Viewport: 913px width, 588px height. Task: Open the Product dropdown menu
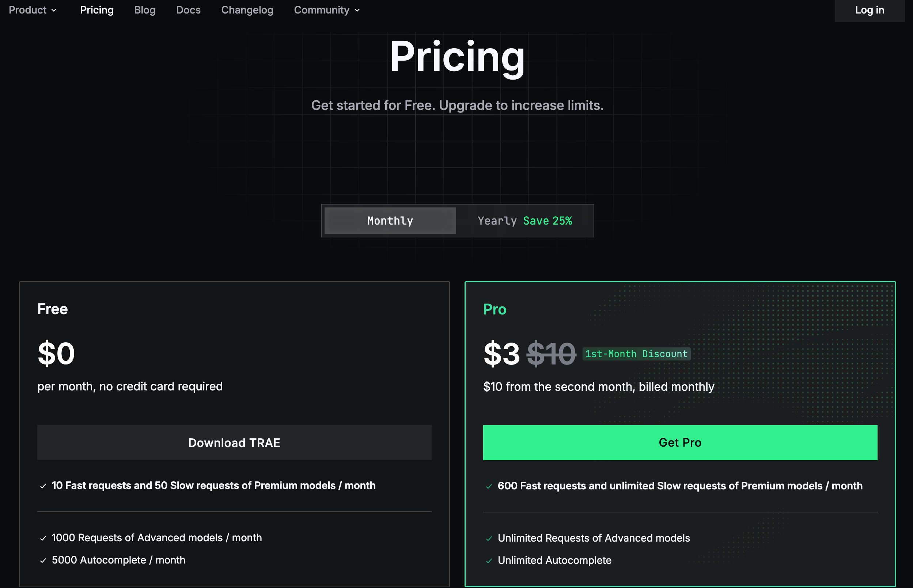coord(28,10)
